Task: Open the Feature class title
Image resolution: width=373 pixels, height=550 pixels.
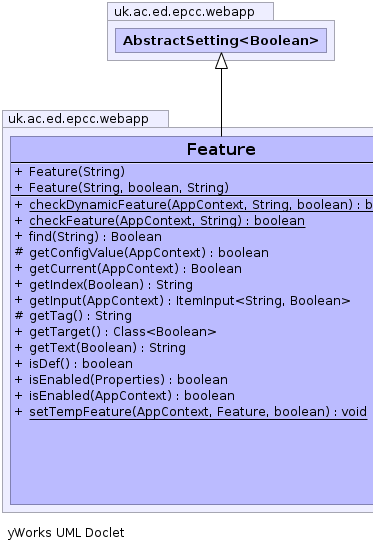Action: [221, 149]
